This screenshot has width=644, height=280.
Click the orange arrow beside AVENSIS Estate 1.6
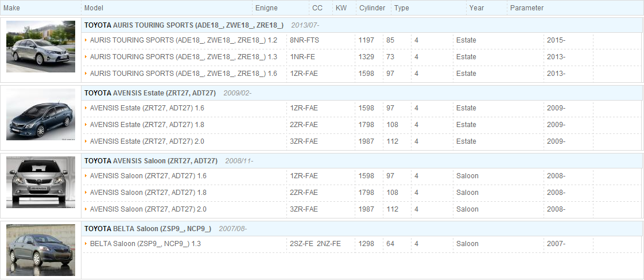[86, 108]
